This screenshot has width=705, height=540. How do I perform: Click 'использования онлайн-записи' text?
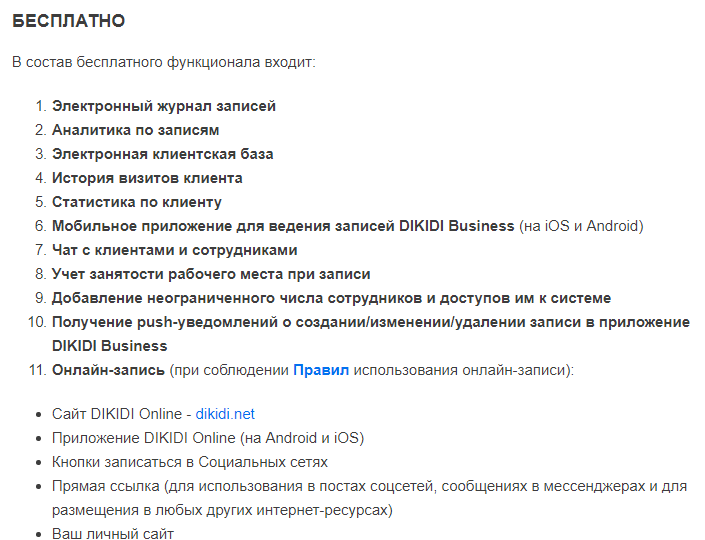[463, 370]
